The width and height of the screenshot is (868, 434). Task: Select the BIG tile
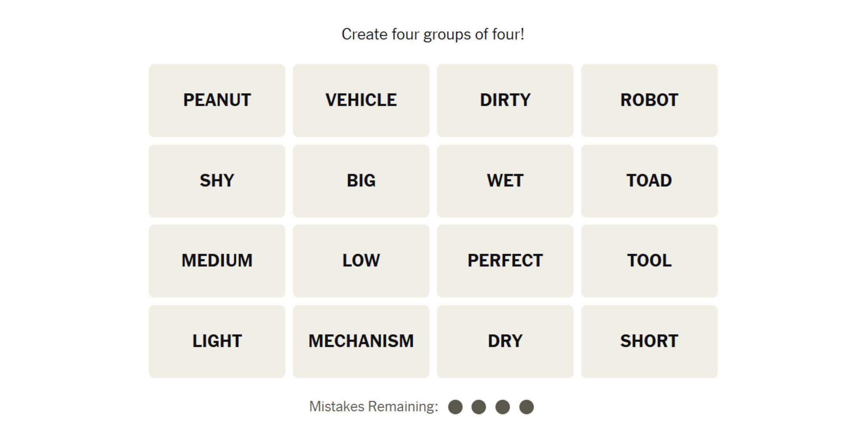361,181
